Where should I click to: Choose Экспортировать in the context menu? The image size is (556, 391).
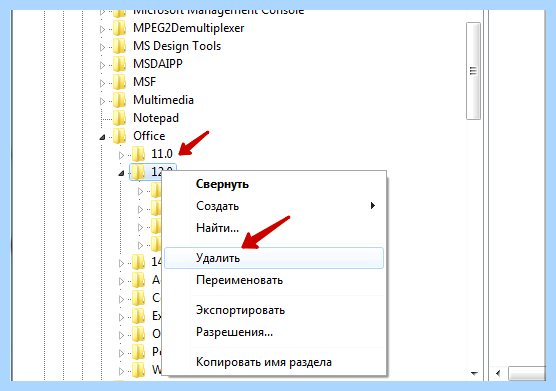pyautogui.click(x=274, y=310)
